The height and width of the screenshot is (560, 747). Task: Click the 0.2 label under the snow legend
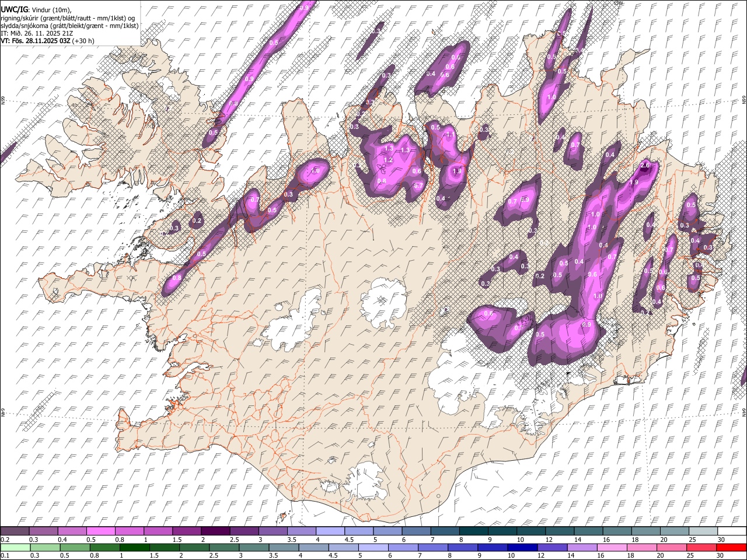click(5, 540)
